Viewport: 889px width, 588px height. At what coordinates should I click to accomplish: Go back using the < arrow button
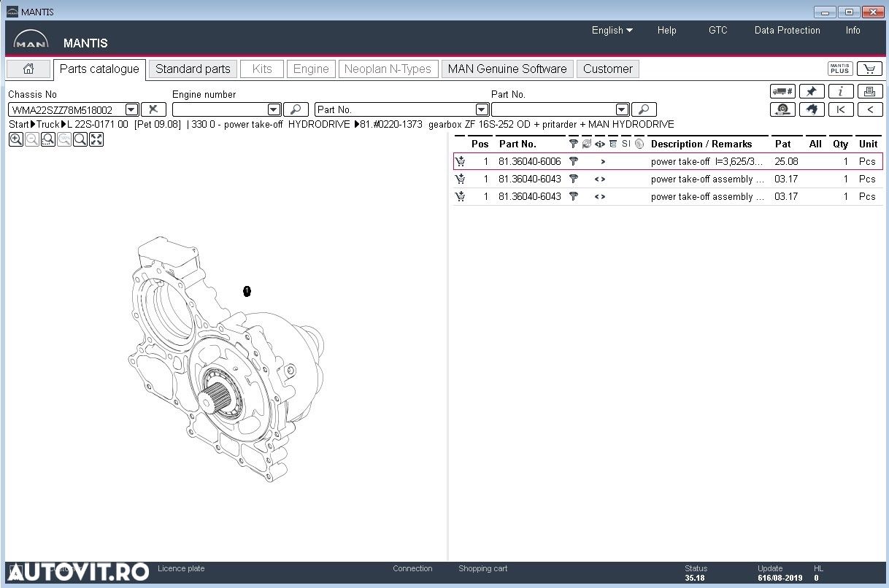[869, 109]
